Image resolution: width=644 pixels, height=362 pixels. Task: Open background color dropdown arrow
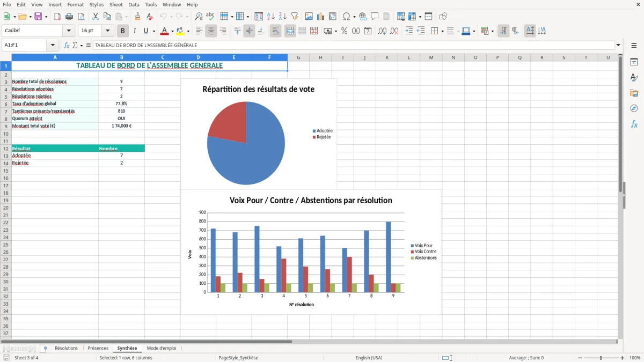click(188, 31)
